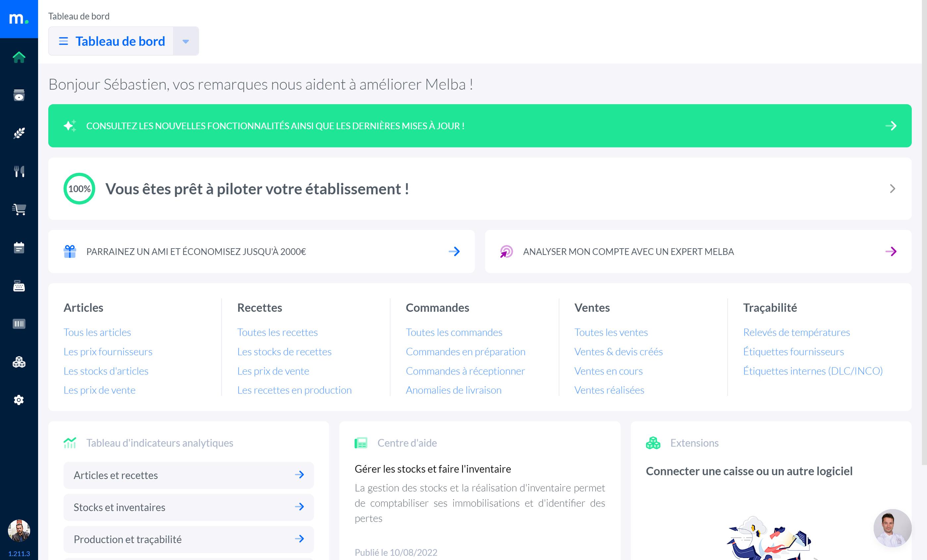This screenshot has height=560, width=927.
Task: Click the chart icon for analytics panel
Action: [70, 443]
